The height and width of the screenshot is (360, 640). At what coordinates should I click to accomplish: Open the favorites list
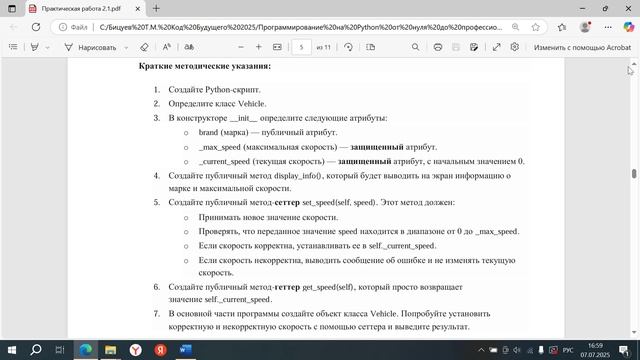point(562,27)
